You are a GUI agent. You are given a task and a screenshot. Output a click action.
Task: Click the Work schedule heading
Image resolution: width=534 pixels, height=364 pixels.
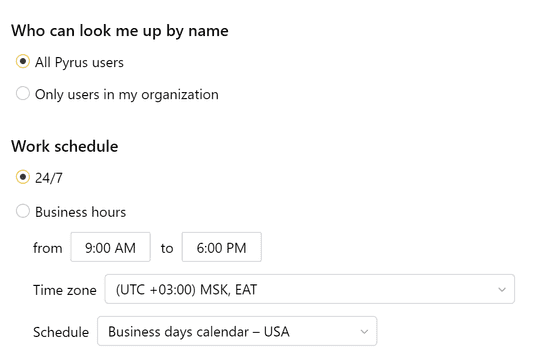click(x=65, y=146)
